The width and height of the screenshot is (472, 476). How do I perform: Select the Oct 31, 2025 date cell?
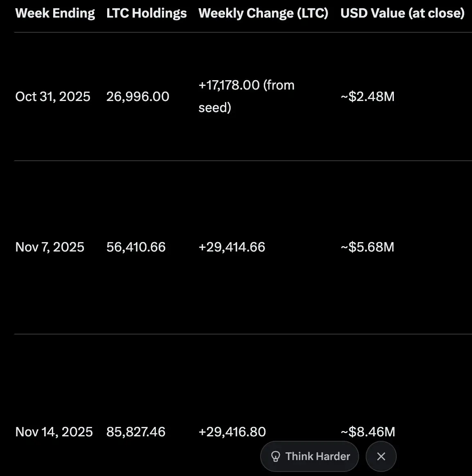[53, 97]
